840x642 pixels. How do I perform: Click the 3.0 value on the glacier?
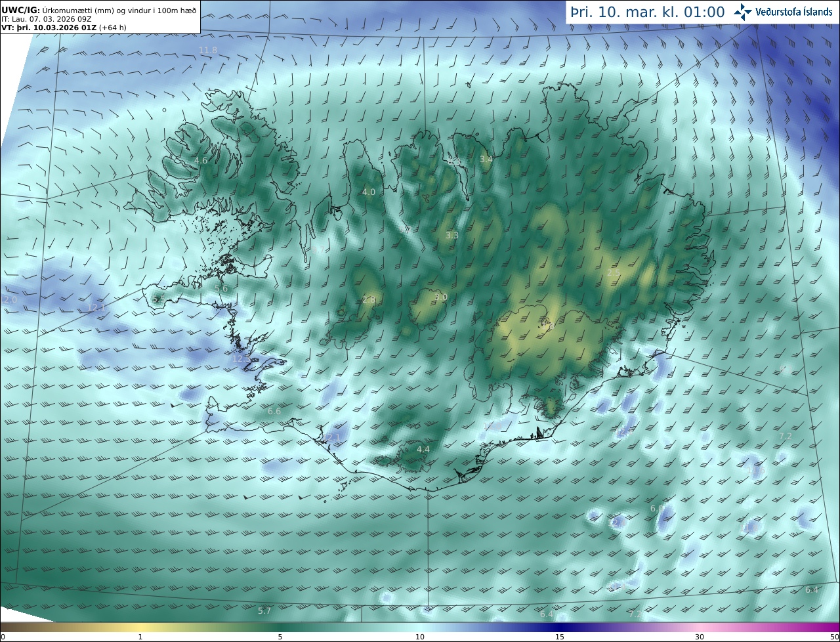click(x=441, y=297)
